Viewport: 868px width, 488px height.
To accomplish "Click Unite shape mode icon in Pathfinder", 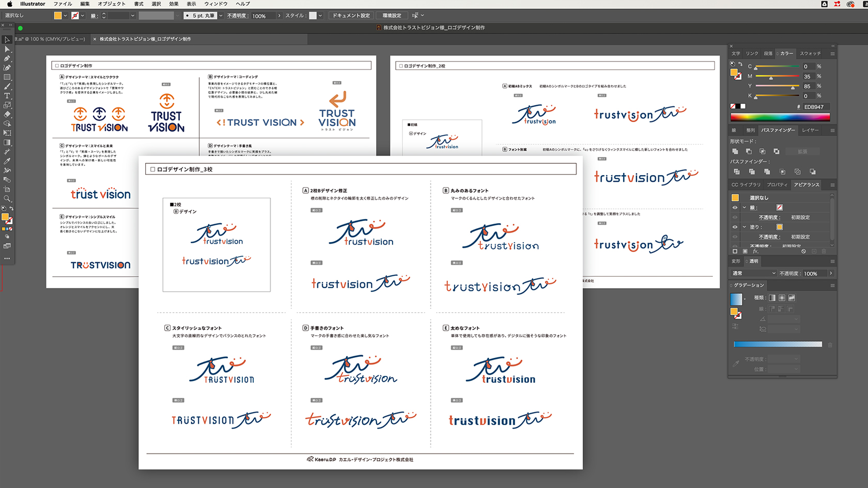I will (735, 151).
